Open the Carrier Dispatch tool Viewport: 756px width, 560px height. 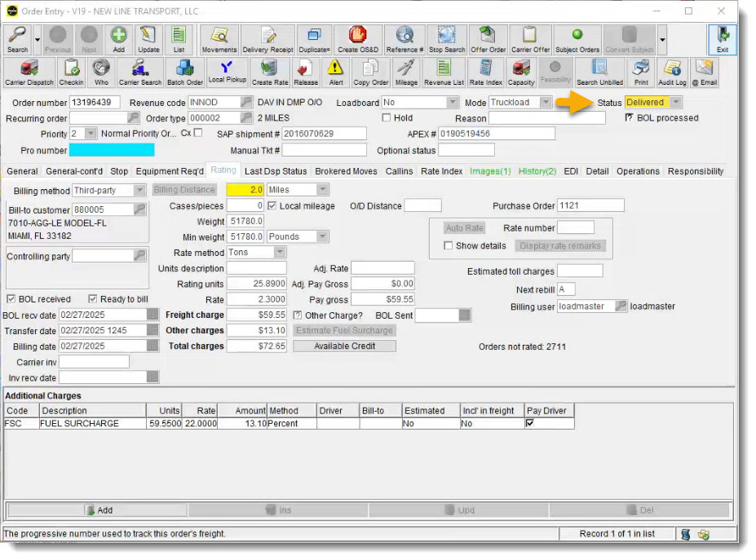(29, 73)
